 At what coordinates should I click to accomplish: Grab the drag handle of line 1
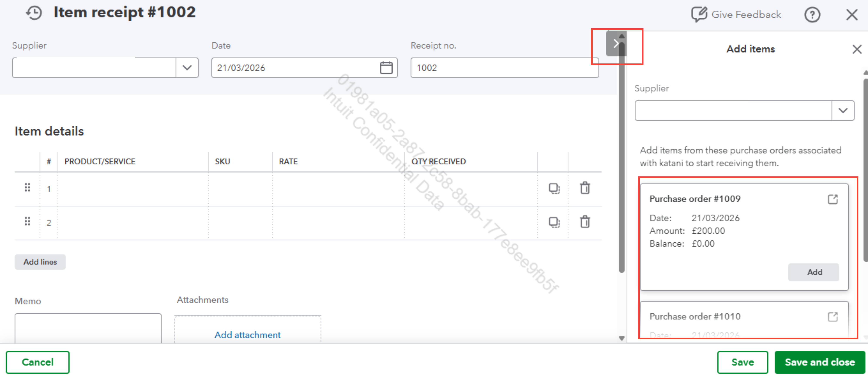click(x=27, y=188)
